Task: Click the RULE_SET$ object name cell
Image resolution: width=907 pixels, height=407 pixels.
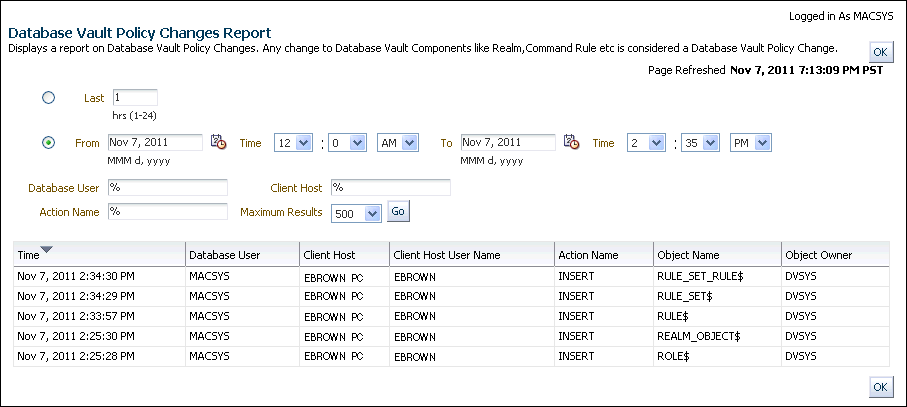Action: 717,297
